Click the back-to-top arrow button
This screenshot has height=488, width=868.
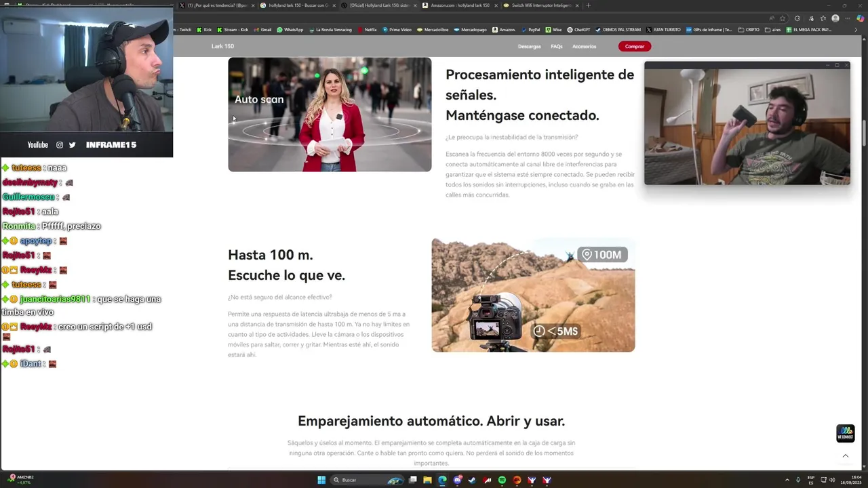coord(846,456)
